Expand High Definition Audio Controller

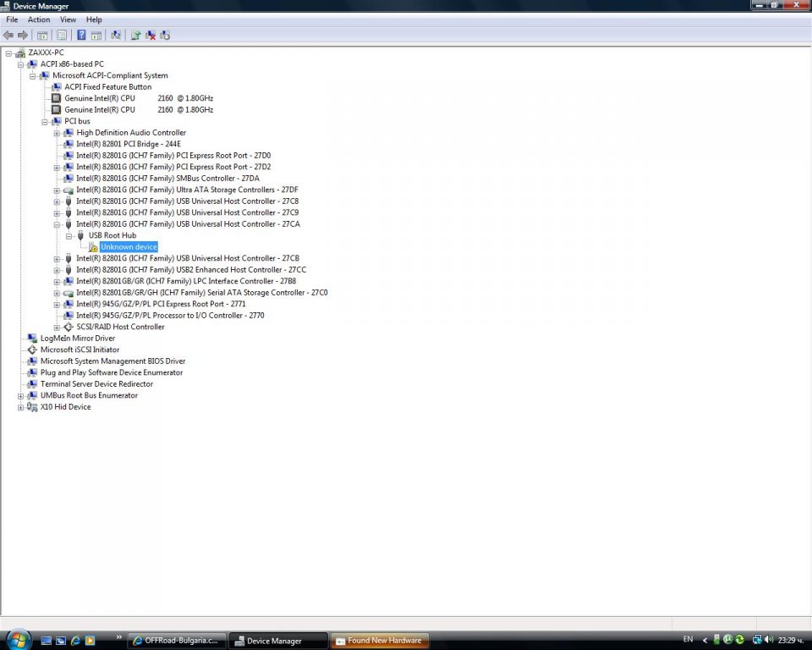(x=57, y=133)
